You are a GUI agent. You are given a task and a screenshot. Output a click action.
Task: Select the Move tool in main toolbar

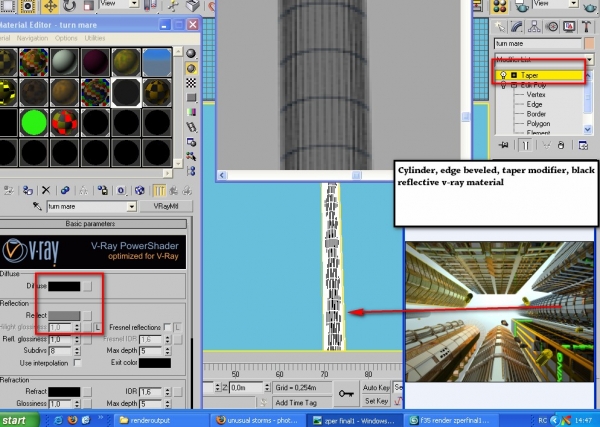(50, 6)
